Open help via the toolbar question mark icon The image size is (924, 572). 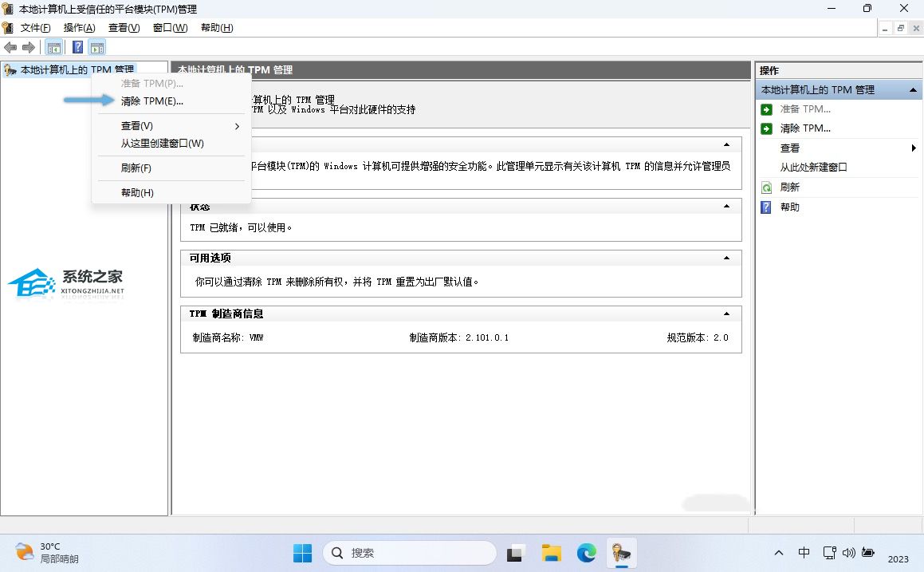pyautogui.click(x=77, y=46)
